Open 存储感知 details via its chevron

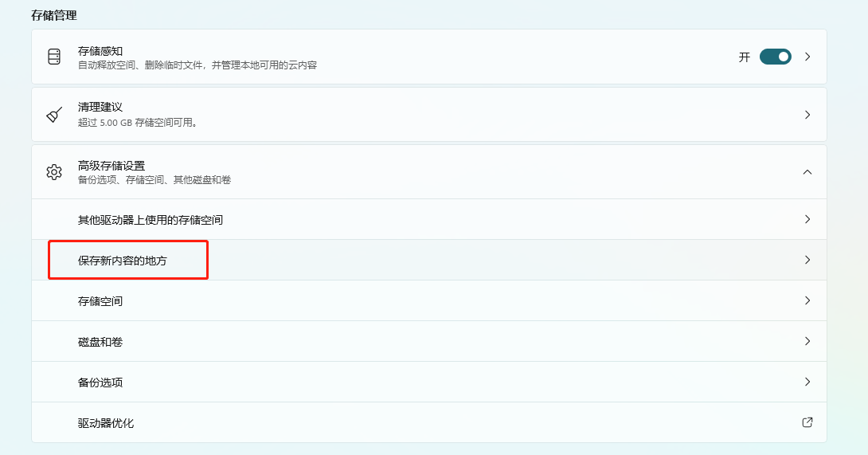coord(807,57)
